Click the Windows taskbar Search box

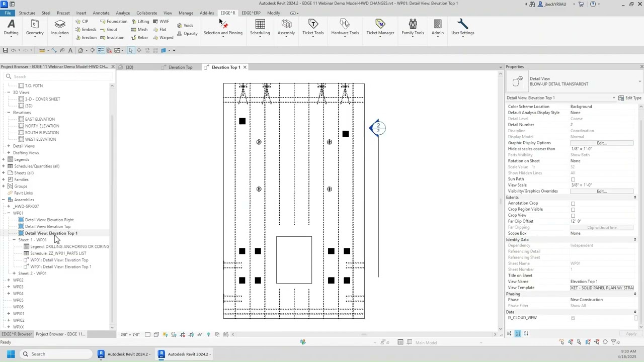55,354
